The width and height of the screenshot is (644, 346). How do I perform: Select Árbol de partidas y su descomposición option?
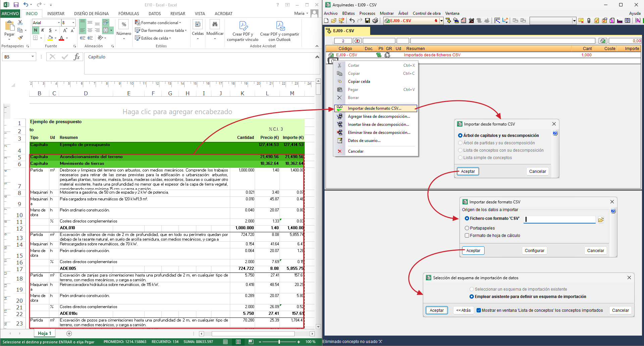pos(460,143)
